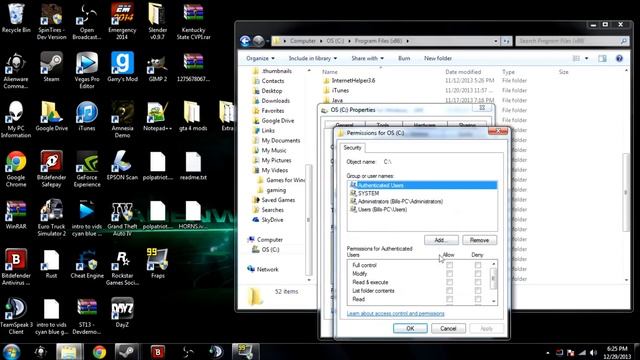This screenshot has height=360, width=640.
Task: Click the Add button
Action: (x=441, y=240)
